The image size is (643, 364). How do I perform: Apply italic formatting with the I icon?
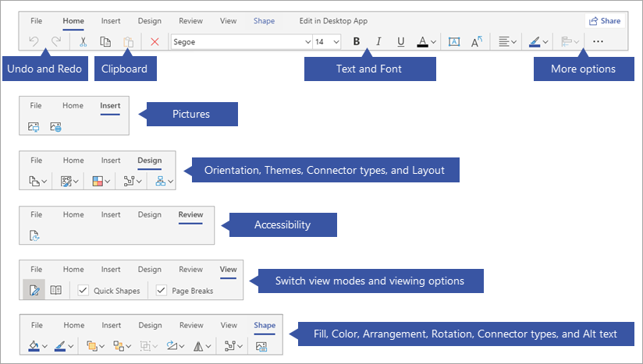click(378, 42)
